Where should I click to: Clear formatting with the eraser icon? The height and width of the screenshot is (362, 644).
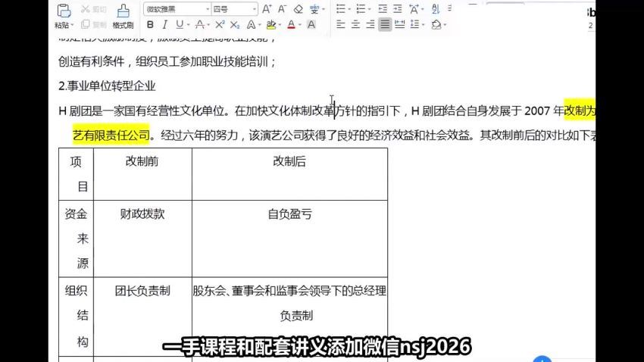(x=299, y=9)
